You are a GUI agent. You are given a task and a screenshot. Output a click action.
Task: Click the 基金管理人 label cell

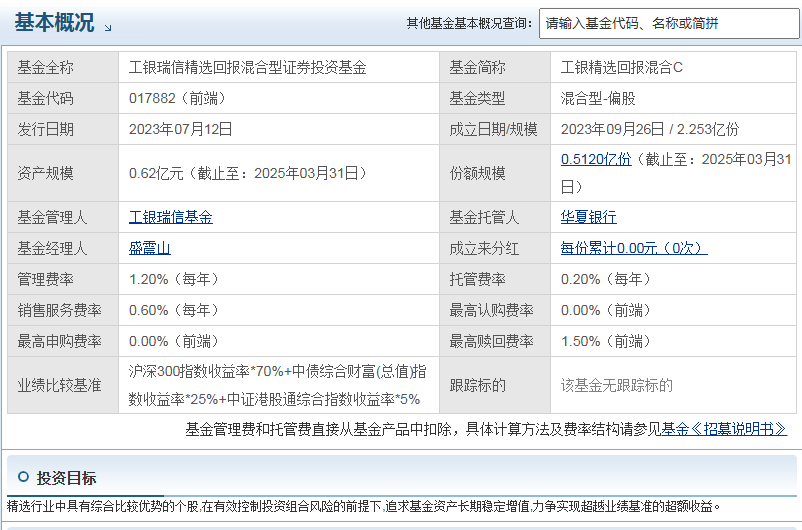click(x=63, y=217)
